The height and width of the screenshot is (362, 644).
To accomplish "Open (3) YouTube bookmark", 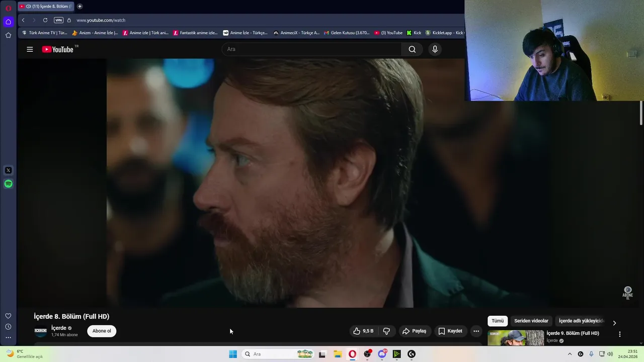I will (388, 33).
